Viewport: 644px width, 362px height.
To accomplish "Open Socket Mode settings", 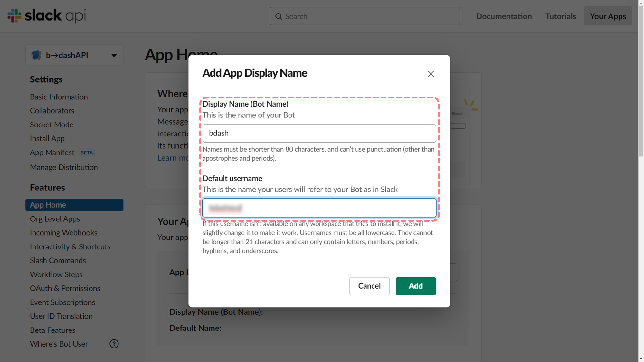I will click(52, 125).
